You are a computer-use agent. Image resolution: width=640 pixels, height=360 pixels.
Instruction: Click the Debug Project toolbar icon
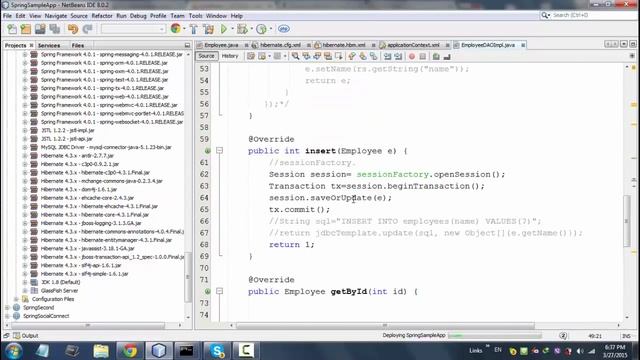[x=242, y=29]
